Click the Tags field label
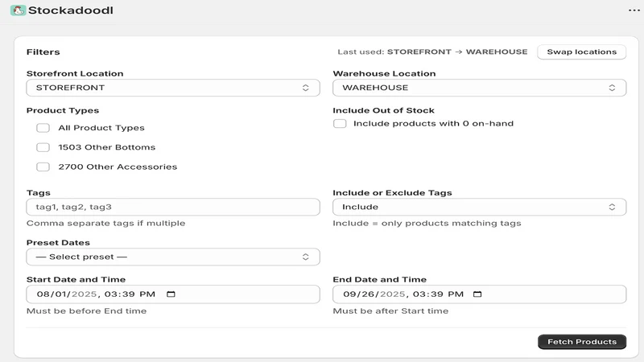The width and height of the screenshot is (644, 362). (38, 193)
